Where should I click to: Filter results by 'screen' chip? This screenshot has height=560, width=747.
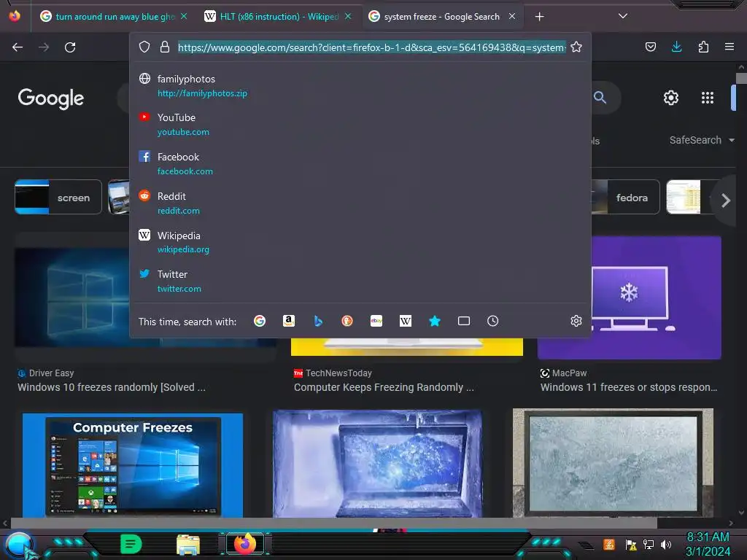click(58, 197)
